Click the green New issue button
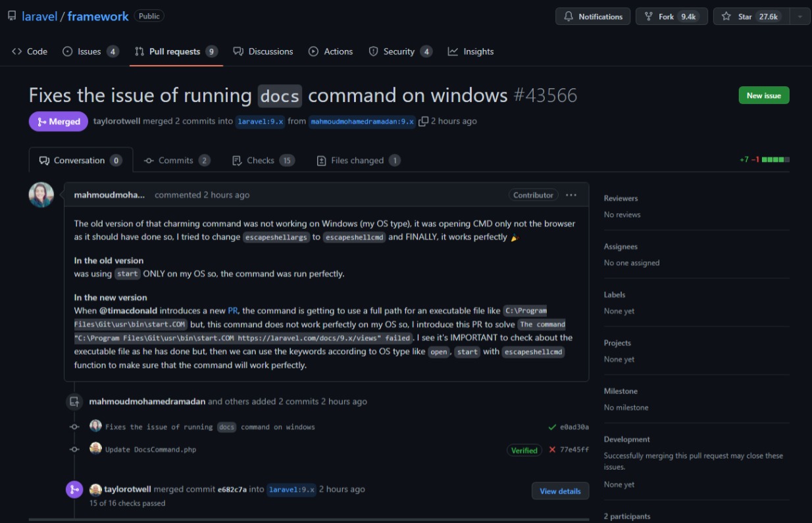 [x=763, y=95]
